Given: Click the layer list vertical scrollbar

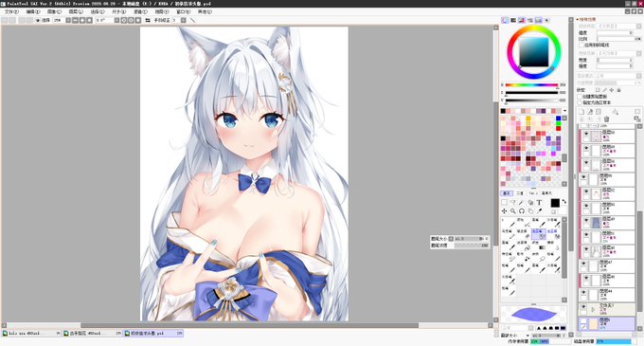Looking at the screenshot, I should click(639, 262).
